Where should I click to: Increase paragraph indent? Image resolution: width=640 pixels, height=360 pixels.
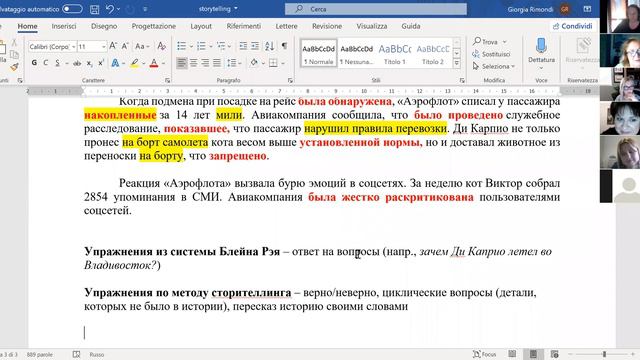click(x=255, y=46)
